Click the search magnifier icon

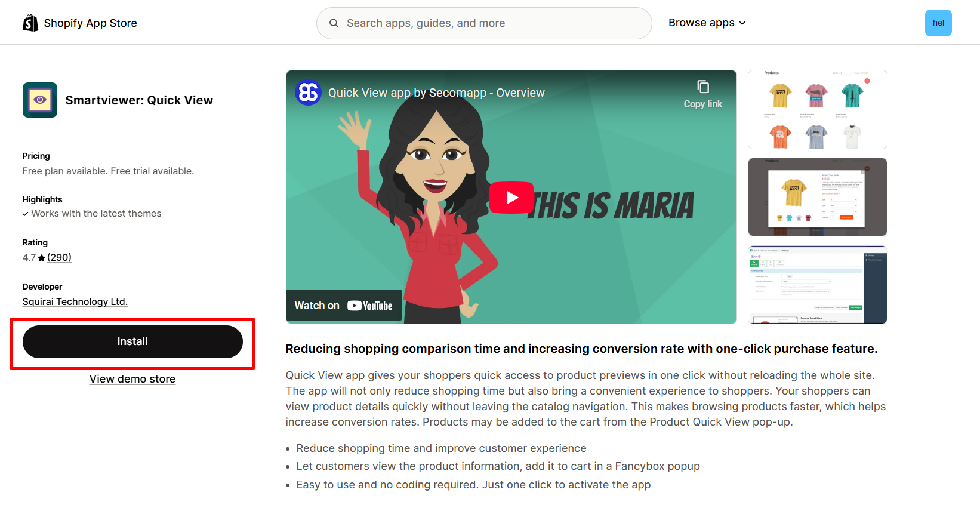click(x=334, y=23)
